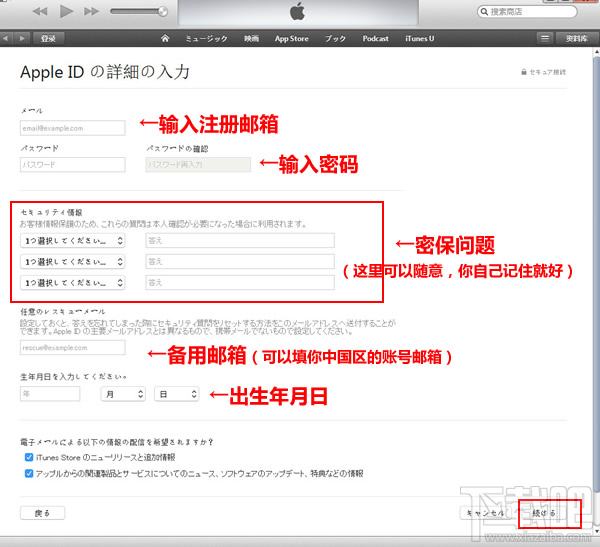
Task: Click the first security answer field
Action: click(x=240, y=241)
